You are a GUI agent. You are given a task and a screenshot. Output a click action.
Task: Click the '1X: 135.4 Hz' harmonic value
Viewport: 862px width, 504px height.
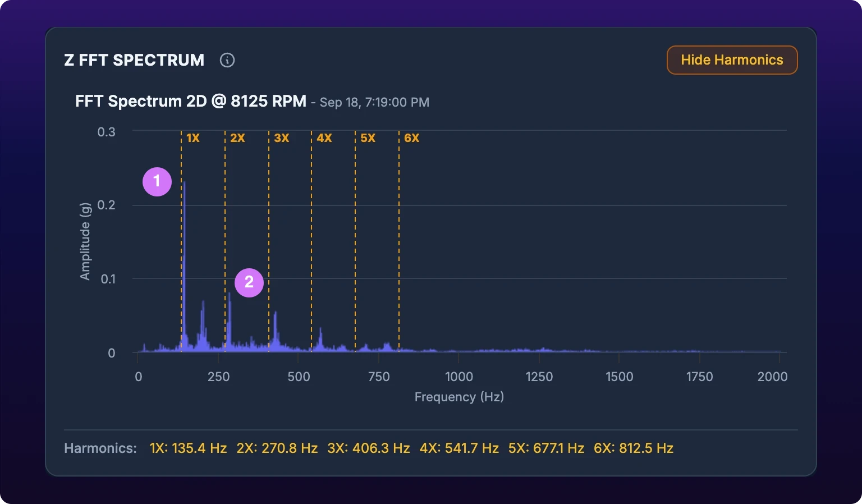[188, 448]
